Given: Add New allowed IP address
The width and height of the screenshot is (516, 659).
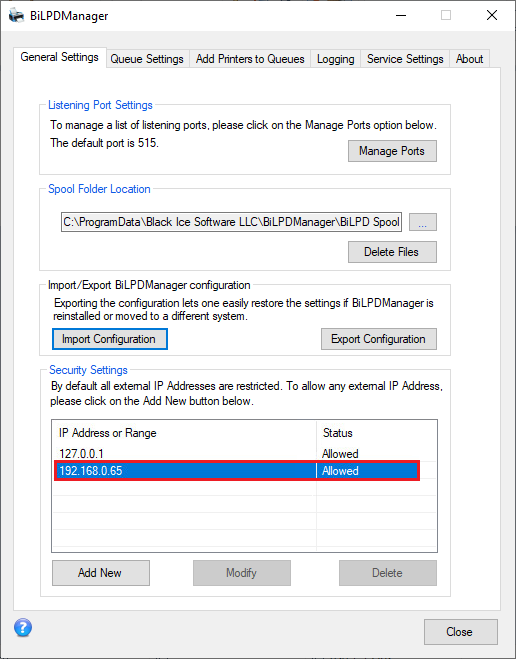Looking at the screenshot, I should click(x=101, y=573).
